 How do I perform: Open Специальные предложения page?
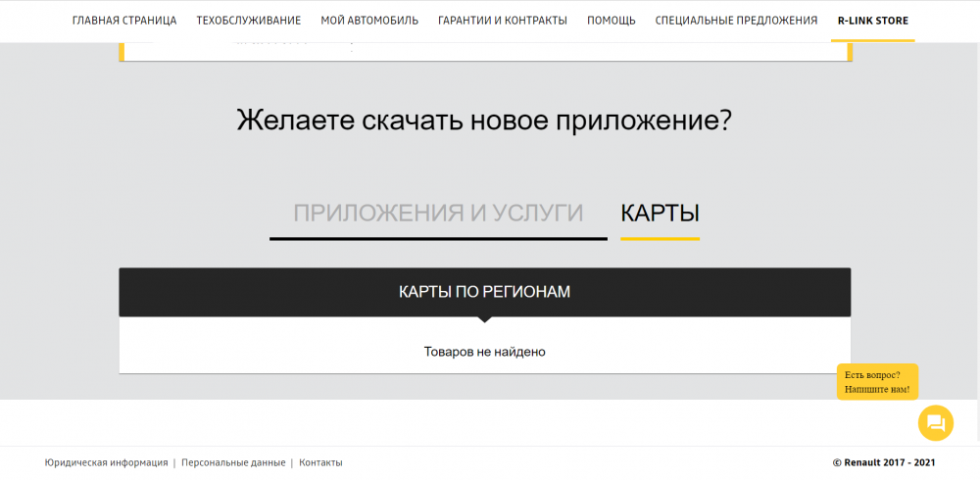click(x=736, y=21)
